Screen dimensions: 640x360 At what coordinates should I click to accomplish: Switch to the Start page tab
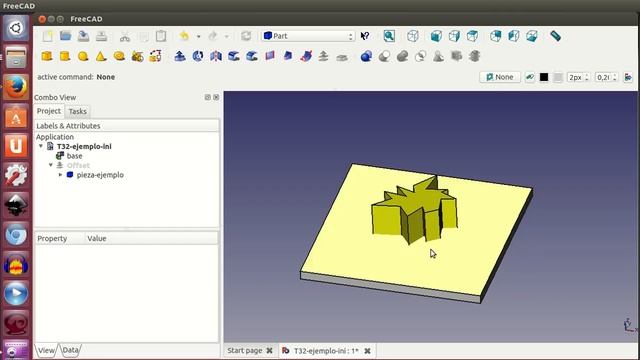[x=244, y=351]
